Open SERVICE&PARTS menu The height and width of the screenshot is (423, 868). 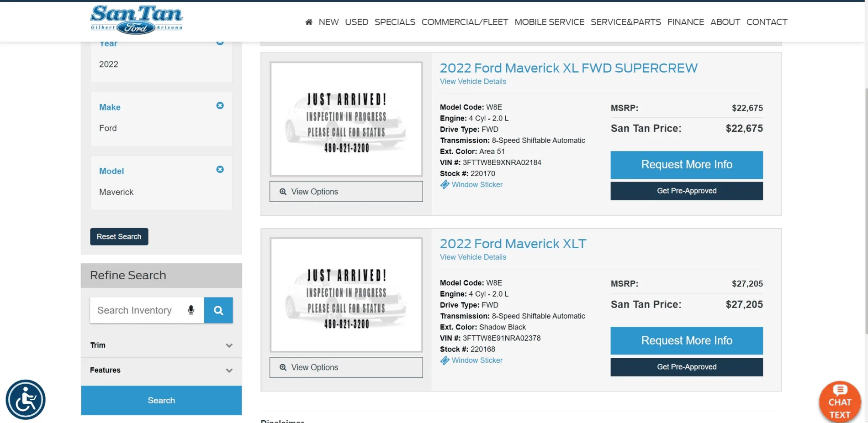click(x=626, y=22)
